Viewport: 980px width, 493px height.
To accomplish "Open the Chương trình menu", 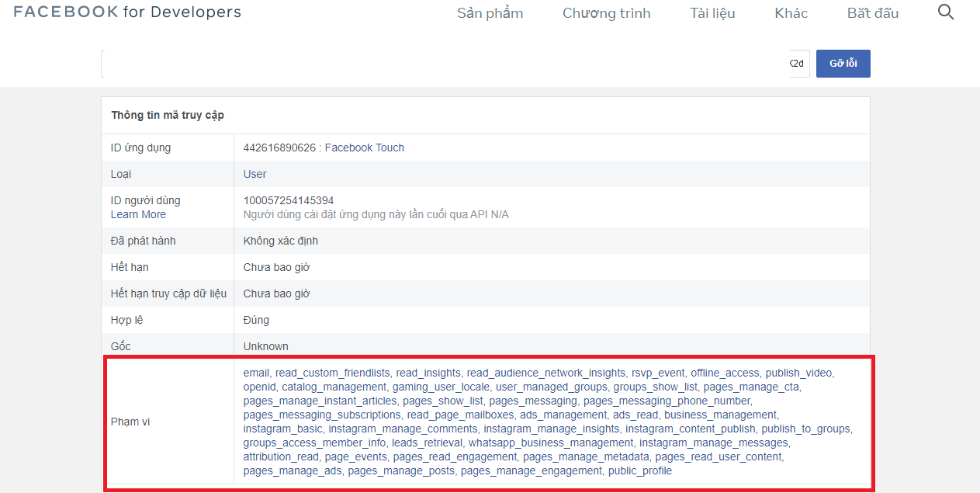I will coord(606,12).
